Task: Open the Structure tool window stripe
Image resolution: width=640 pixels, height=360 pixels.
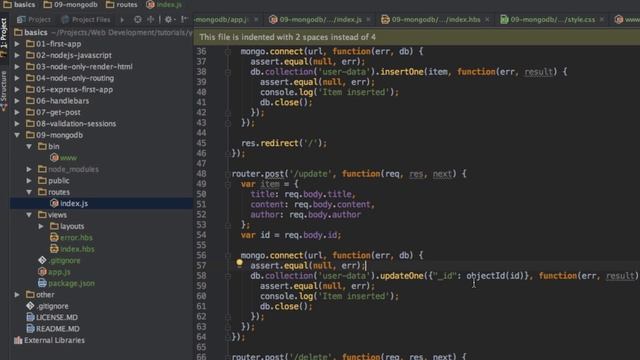Action: tap(4, 91)
